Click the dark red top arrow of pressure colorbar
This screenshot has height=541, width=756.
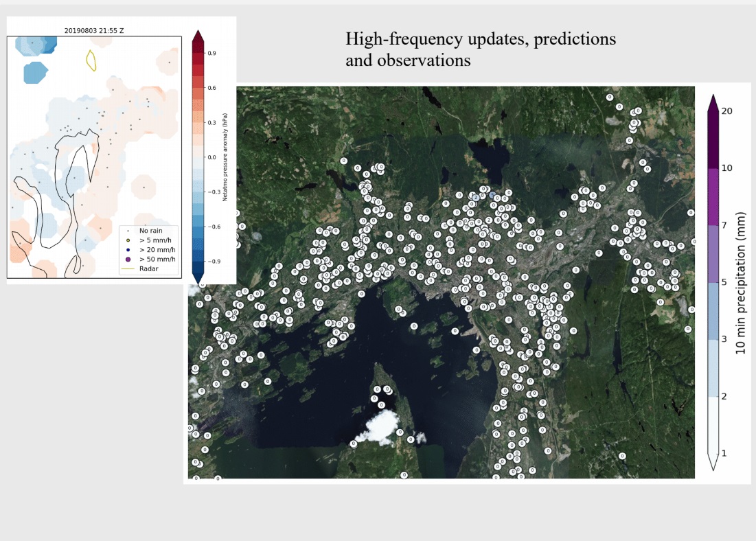pos(198,36)
